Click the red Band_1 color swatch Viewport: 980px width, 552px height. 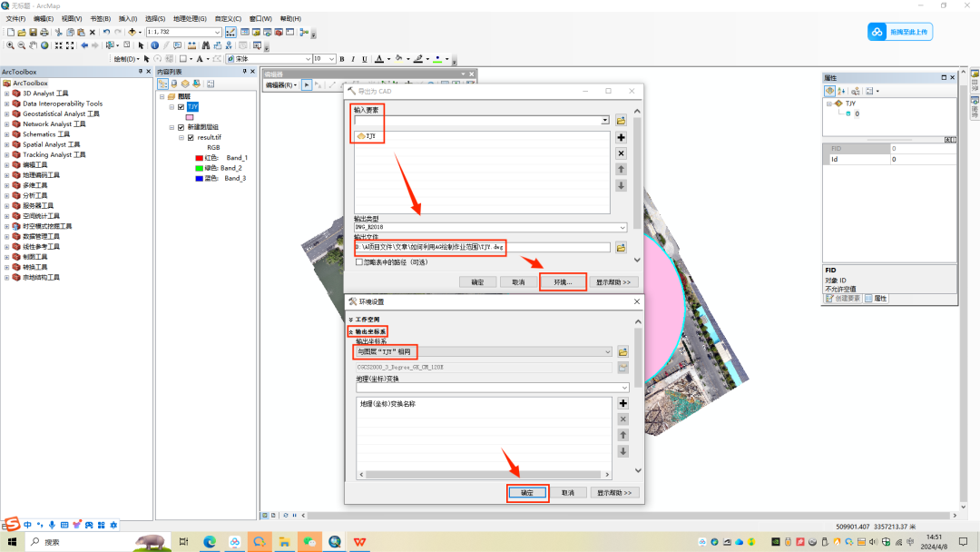tap(200, 158)
